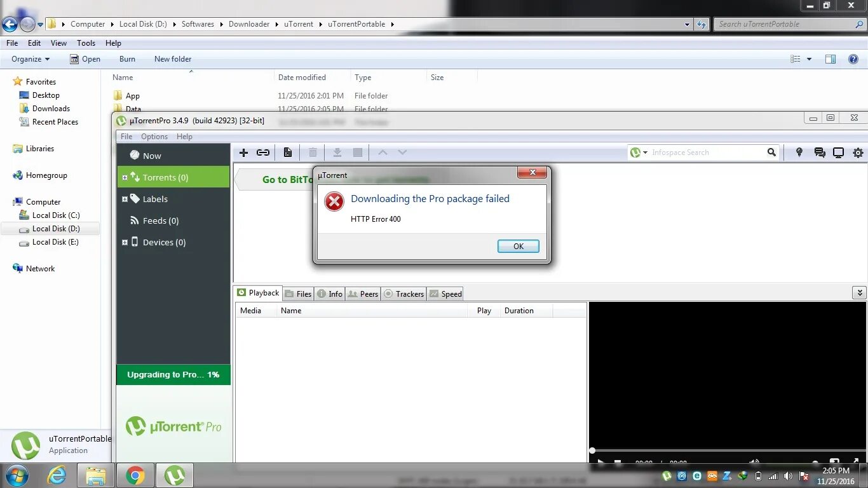The height and width of the screenshot is (488, 868).
Task: Open the lightbulb tips icon
Action: [x=799, y=152]
